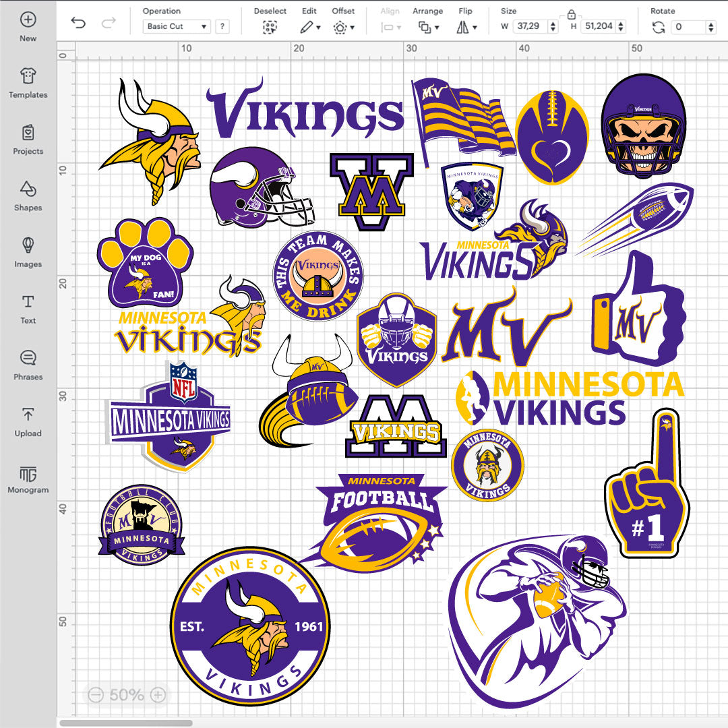
Task: Click the height input field 51,204
Action: [x=599, y=26]
